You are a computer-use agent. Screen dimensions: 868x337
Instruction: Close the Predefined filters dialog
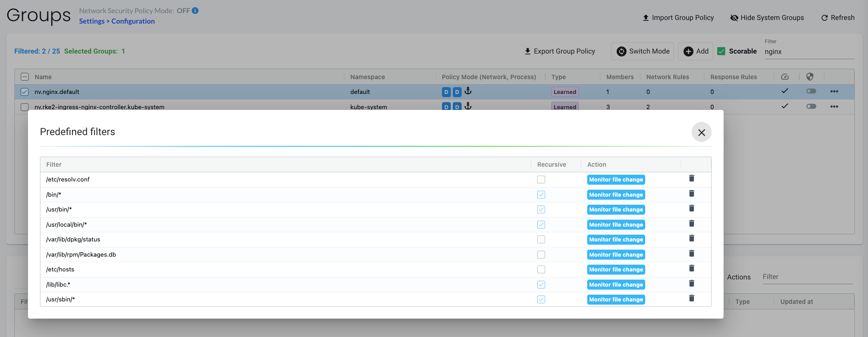coord(701,132)
